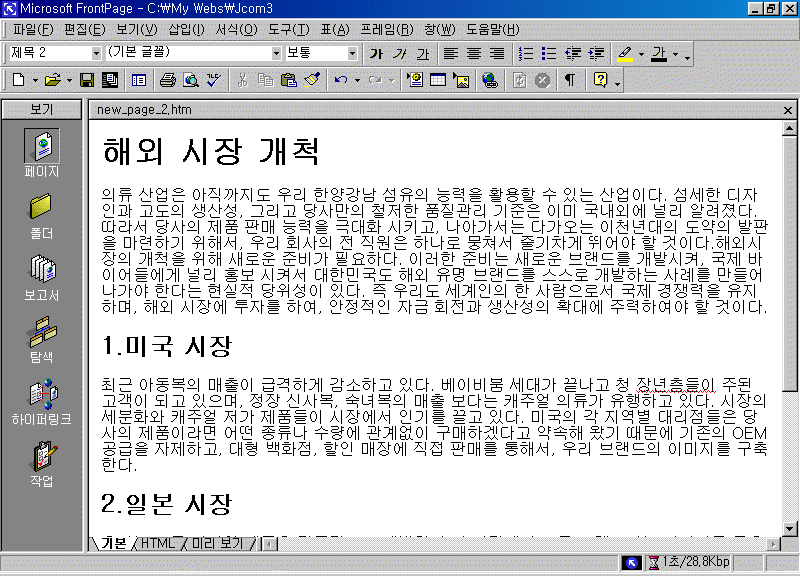Open the 파일(F) menu
800x576 pixels.
tap(33, 30)
